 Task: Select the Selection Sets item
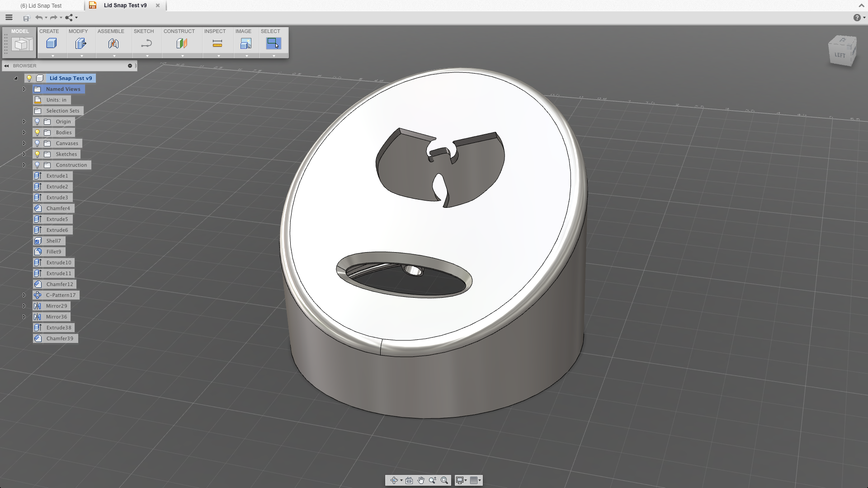coord(58,111)
